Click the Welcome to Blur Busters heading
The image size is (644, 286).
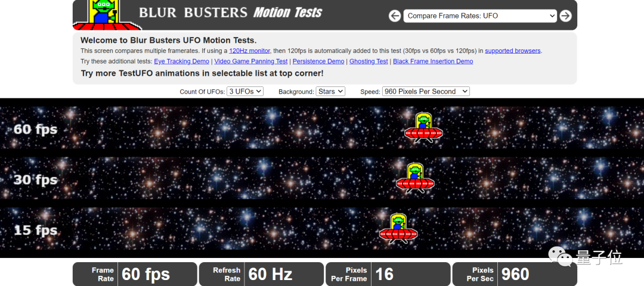pyautogui.click(x=168, y=40)
